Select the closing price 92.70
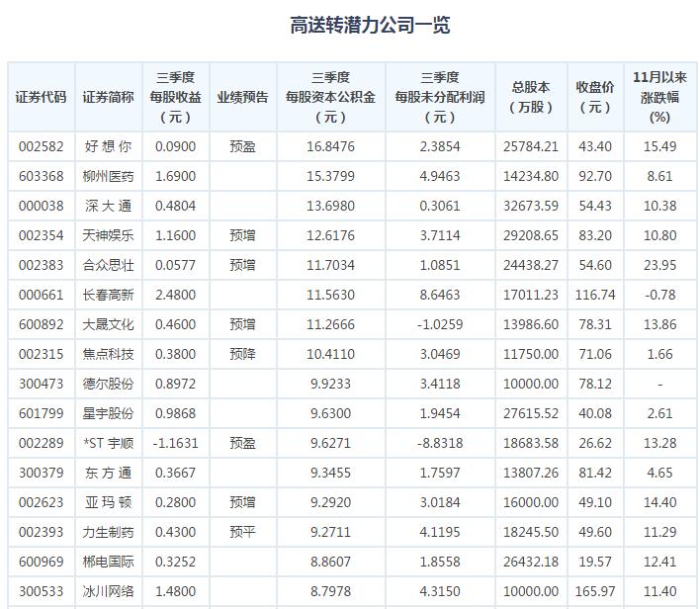 595,176
